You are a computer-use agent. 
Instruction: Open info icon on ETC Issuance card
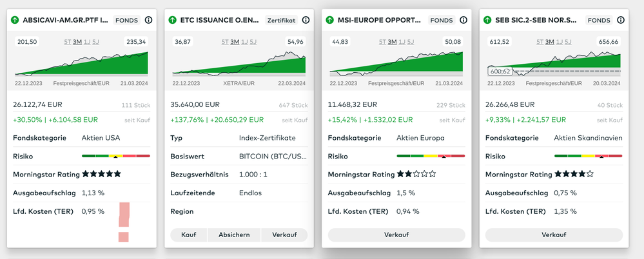tap(306, 20)
